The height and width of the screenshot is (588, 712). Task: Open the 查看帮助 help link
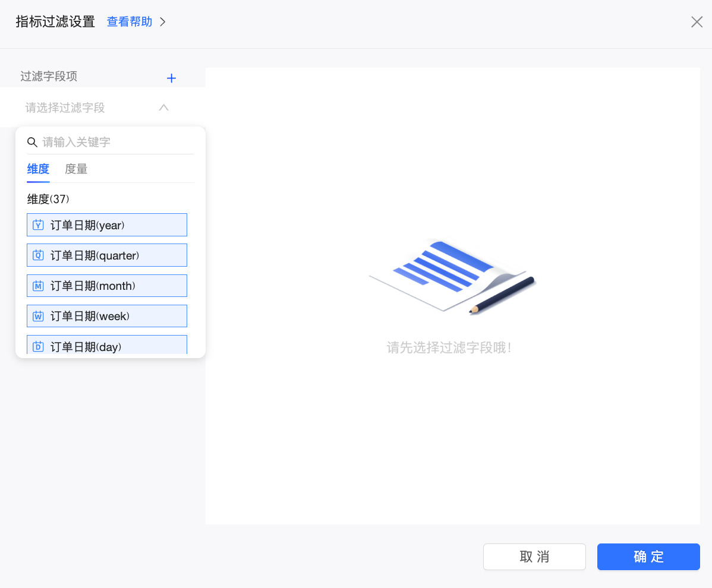coord(130,22)
